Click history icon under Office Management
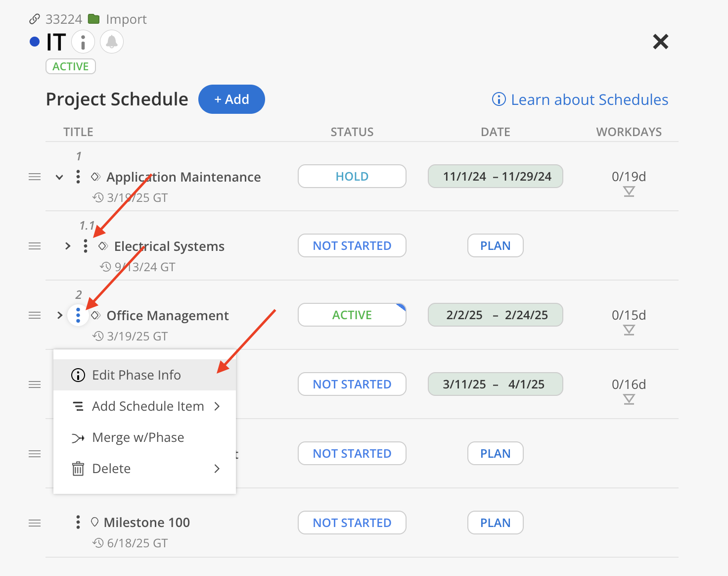 tap(98, 336)
